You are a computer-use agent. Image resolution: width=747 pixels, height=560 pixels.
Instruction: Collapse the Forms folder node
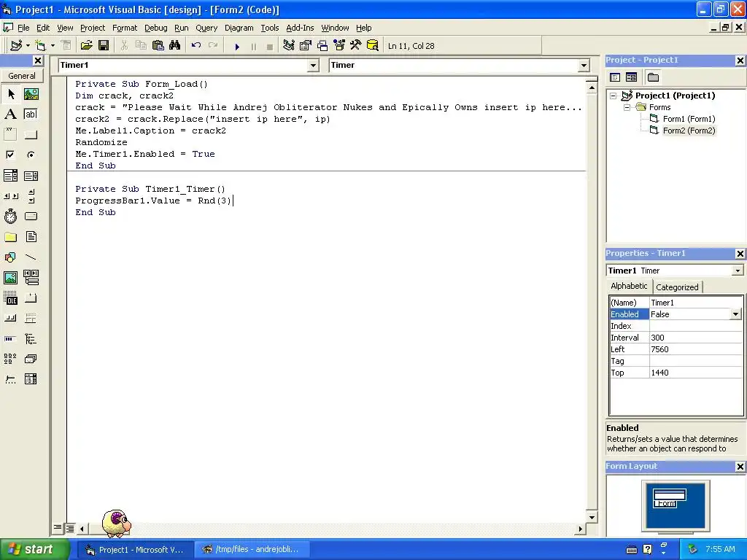pos(627,107)
